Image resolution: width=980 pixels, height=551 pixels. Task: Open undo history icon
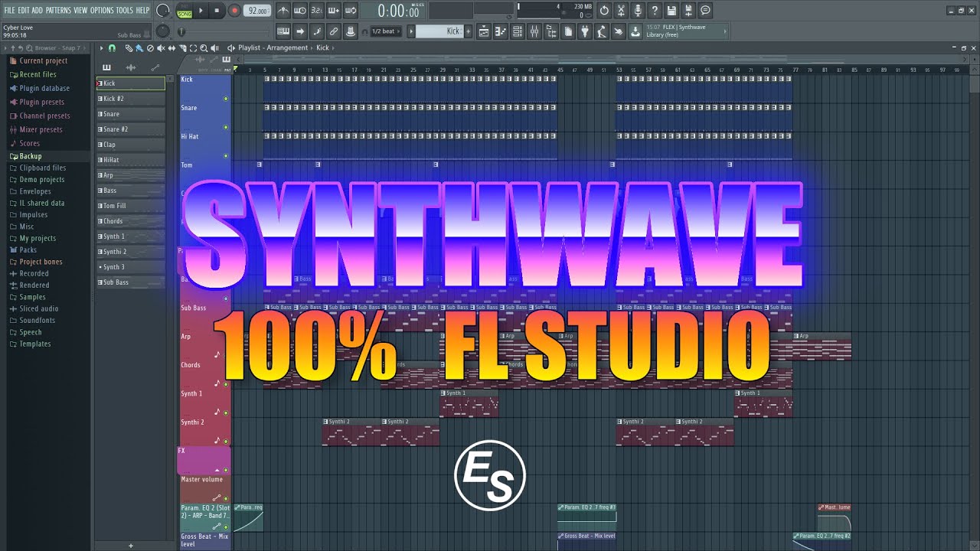pos(604,11)
